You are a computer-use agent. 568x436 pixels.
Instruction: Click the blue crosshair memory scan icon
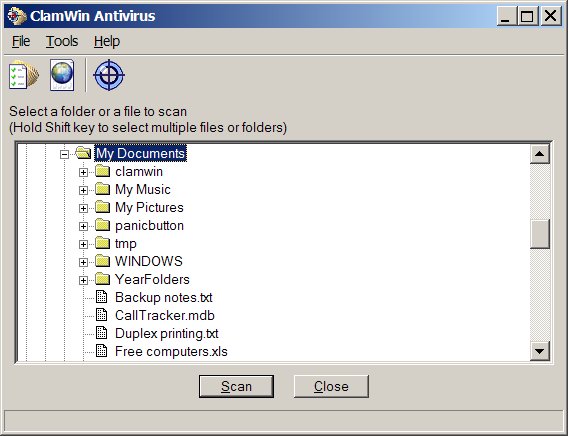[109, 75]
